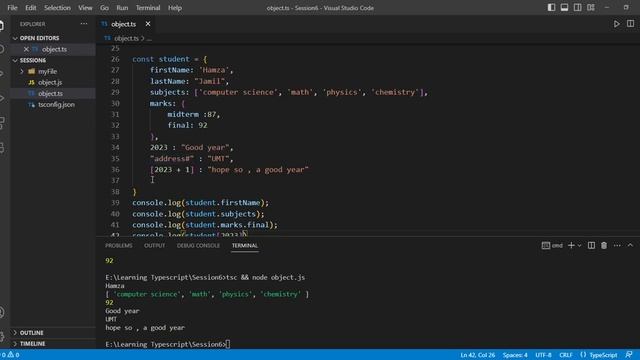Run the file with play icon

617,24
